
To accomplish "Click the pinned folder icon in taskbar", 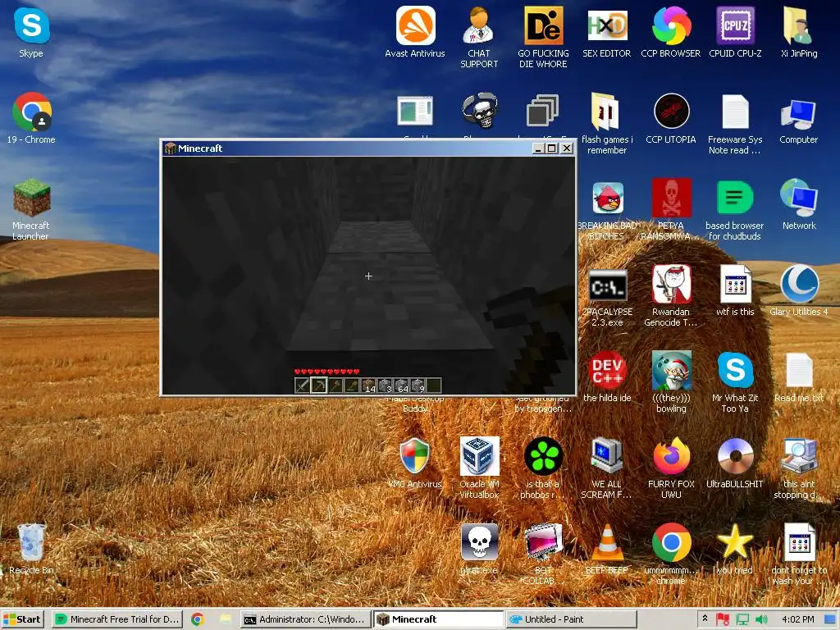I will [x=225, y=619].
